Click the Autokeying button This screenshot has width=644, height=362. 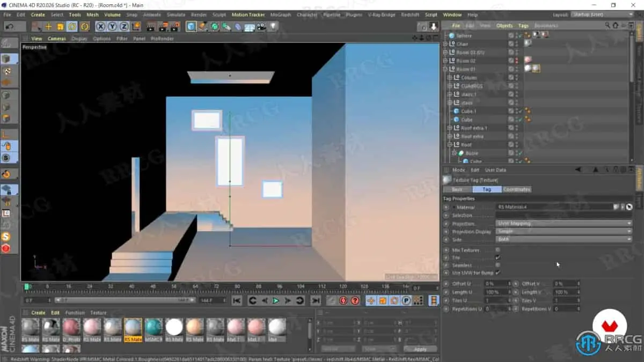click(x=343, y=301)
